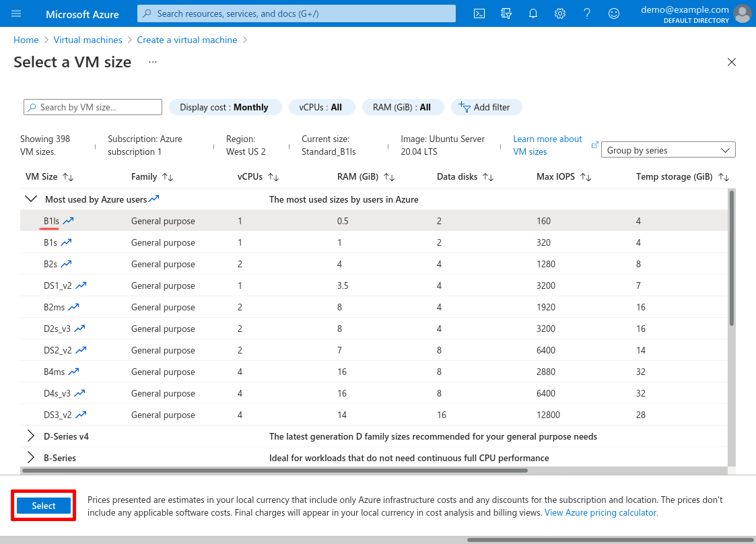
Task: Sort by Max IOPS column arrows
Action: point(585,177)
